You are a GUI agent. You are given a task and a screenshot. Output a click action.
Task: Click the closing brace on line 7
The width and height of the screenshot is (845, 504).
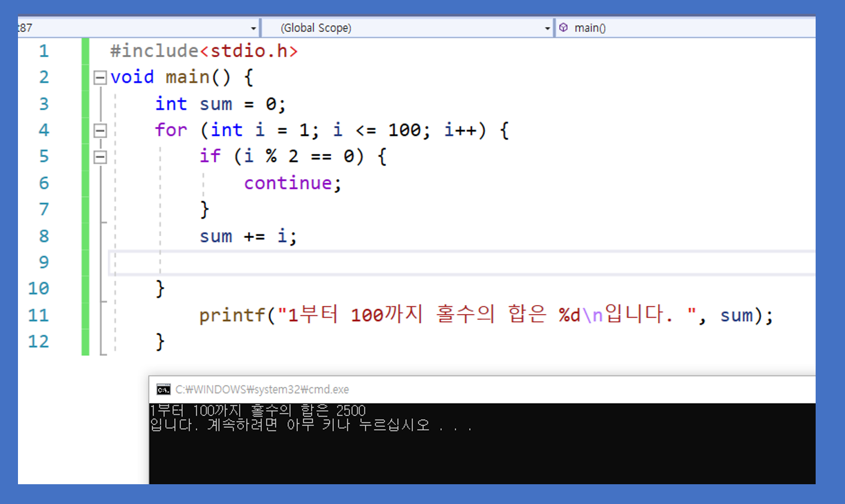(x=204, y=209)
